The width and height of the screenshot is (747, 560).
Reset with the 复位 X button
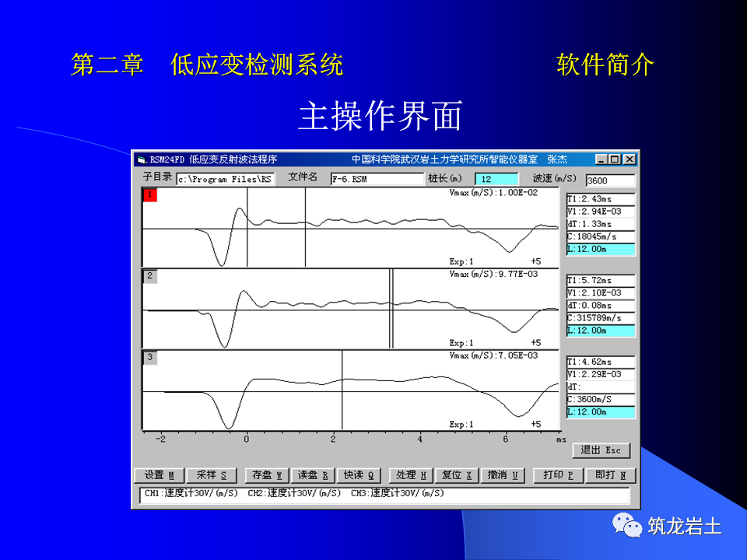coord(457,474)
